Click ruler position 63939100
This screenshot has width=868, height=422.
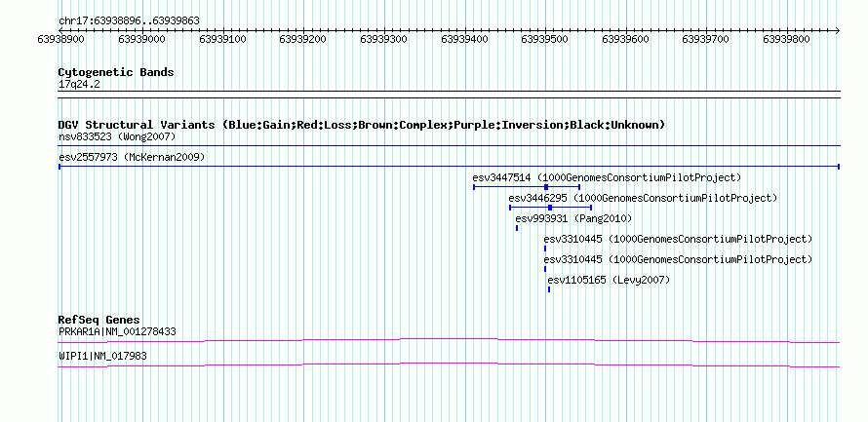[x=222, y=39]
